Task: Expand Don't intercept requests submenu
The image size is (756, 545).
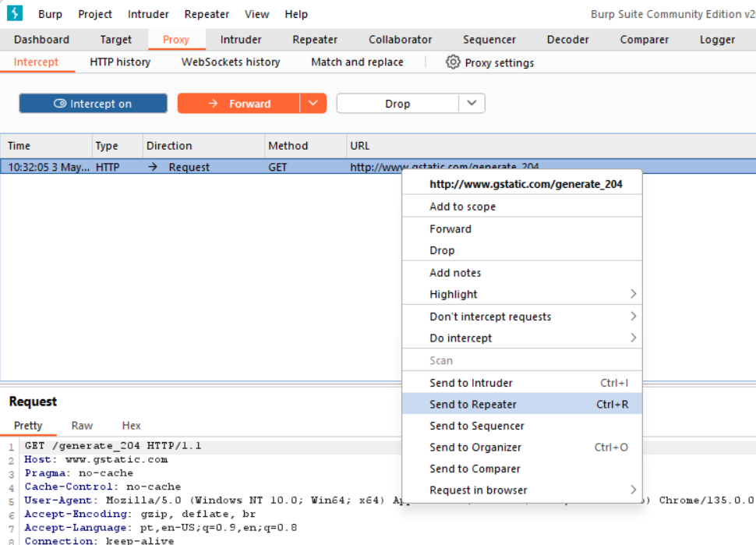Action: click(x=522, y=317)
